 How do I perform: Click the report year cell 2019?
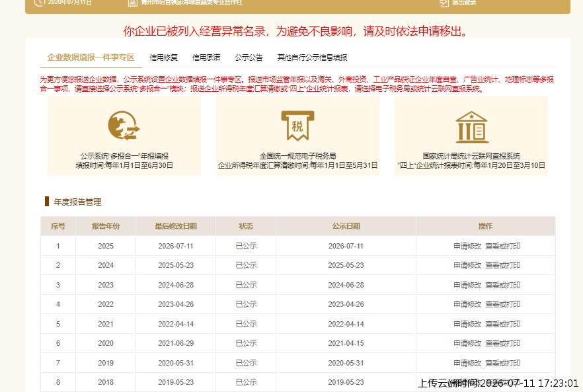tap(106, 363)
